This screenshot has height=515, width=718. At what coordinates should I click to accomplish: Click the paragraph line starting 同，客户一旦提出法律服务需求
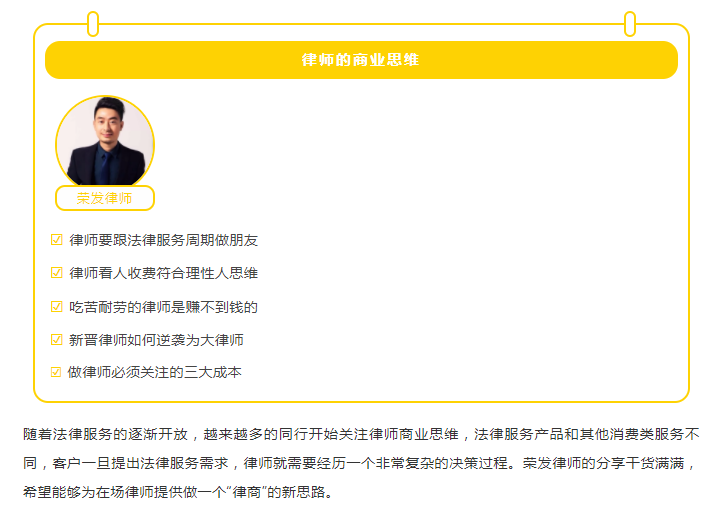pyautogui.click(x=359, y=463)
